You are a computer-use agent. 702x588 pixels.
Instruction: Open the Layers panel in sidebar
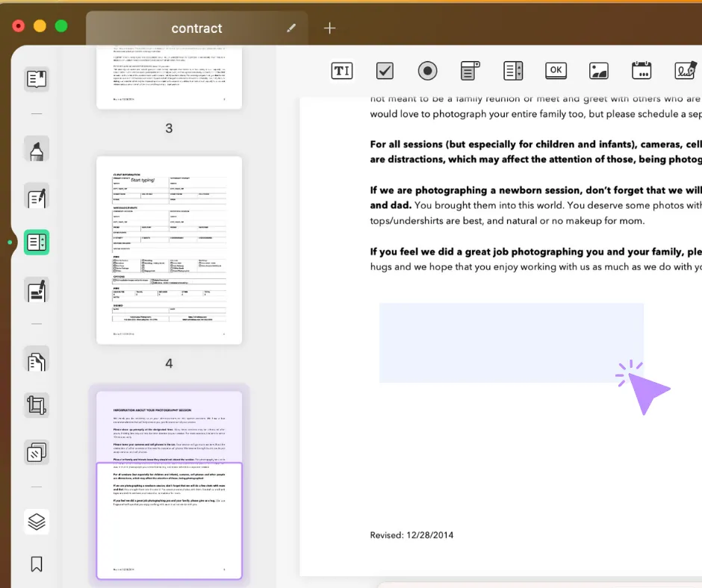(36, 522)
